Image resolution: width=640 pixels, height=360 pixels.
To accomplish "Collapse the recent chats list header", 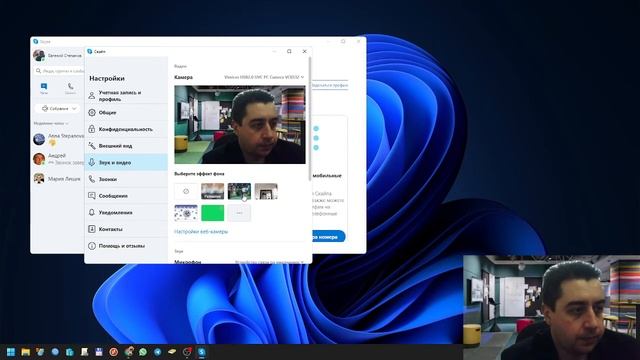I will (51, 123).
